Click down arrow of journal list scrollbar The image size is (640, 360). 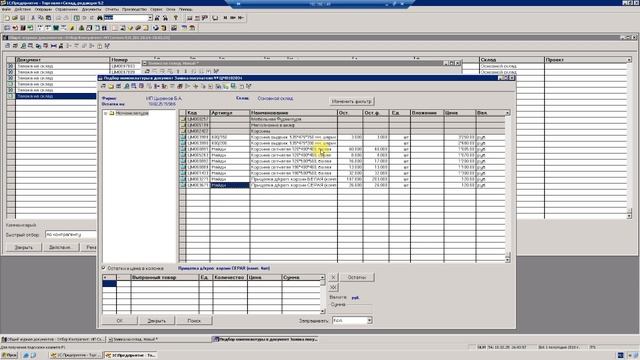[629, 216]
